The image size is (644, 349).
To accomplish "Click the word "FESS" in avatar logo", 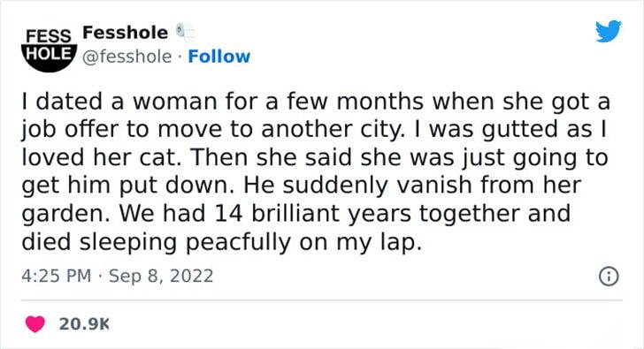I will pyautogui.click(x=49, y=36).
